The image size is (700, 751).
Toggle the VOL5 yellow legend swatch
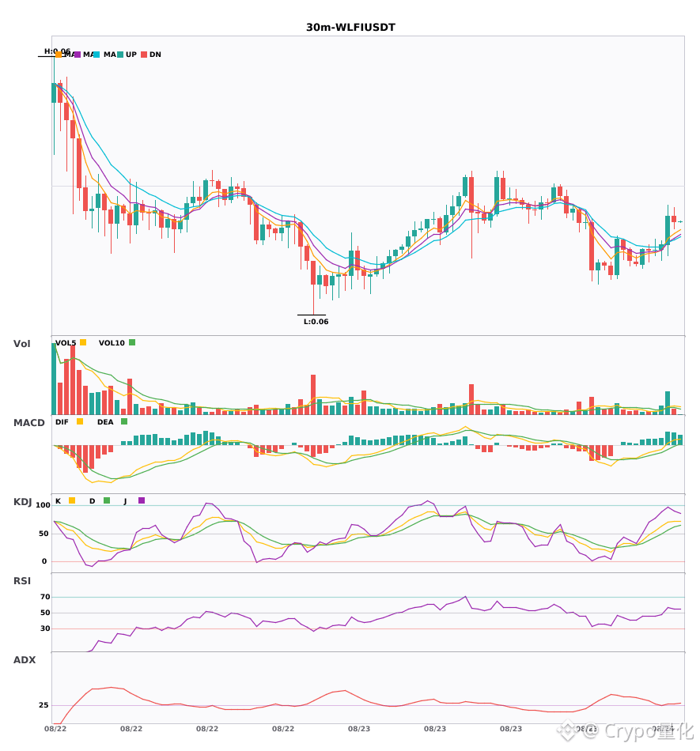(x=83, y=342)
